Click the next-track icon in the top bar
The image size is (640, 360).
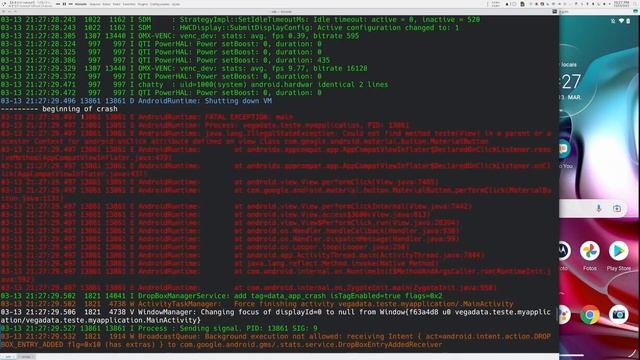click(71, 4)
